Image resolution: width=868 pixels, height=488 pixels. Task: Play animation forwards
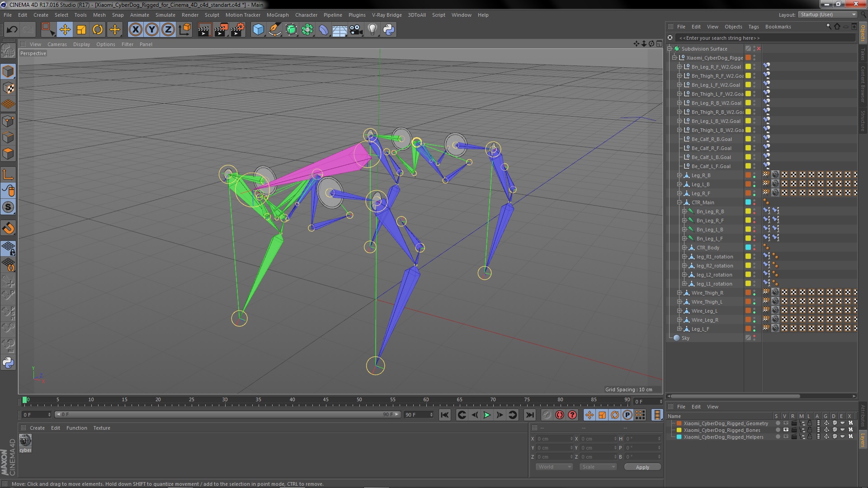pos(487,415)
